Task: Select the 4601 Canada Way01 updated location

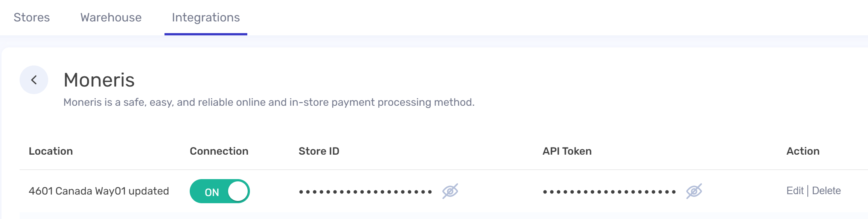Action: [x=99, y=191]
